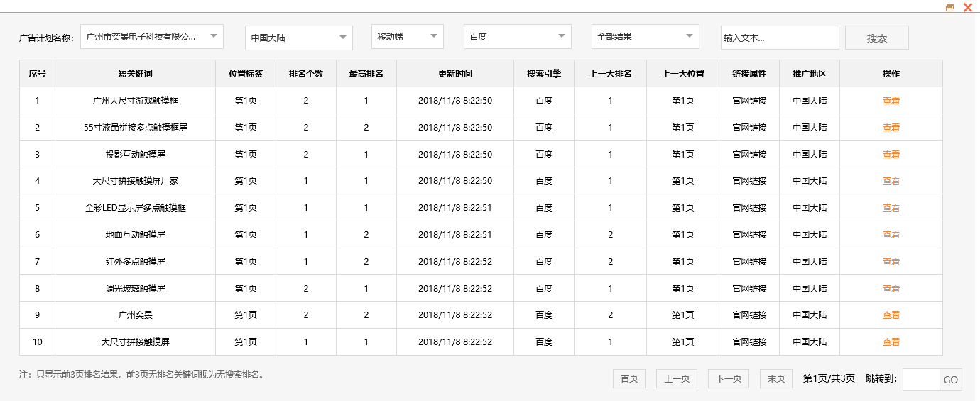Viewport: 980px width, 401px height.
Task: Click 查看 for 投影互动触摸屏
Action: click(x=891, y=154)
